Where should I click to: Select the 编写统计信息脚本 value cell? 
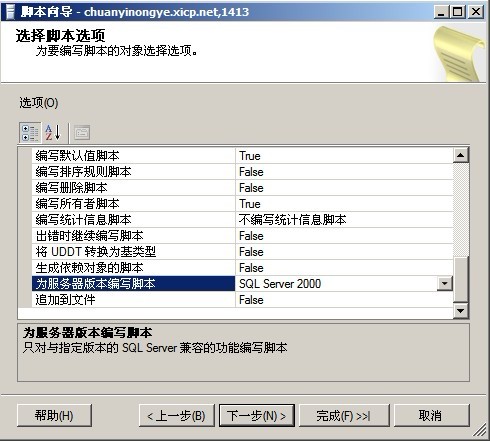344,220
